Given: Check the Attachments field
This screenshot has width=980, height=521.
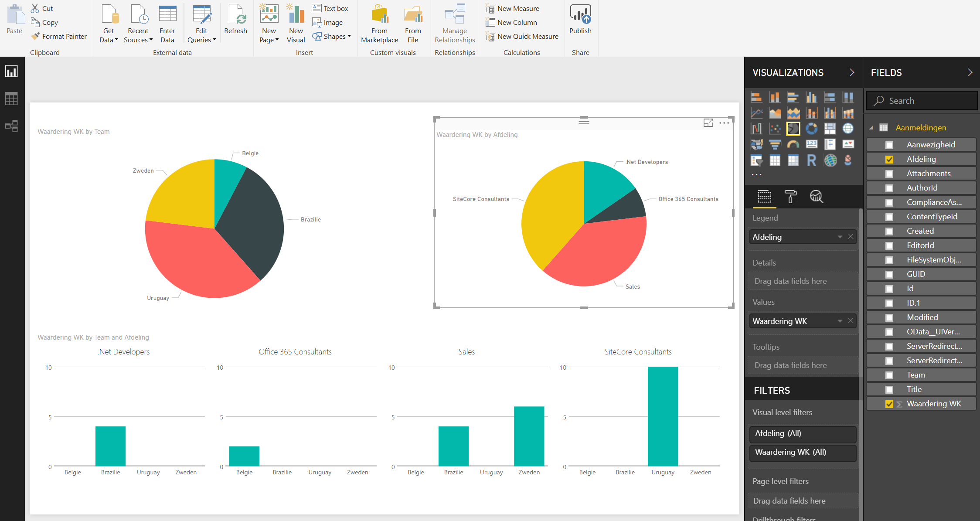Looking at the screenshot, I should pyautogui.click(x=889, y=174).
